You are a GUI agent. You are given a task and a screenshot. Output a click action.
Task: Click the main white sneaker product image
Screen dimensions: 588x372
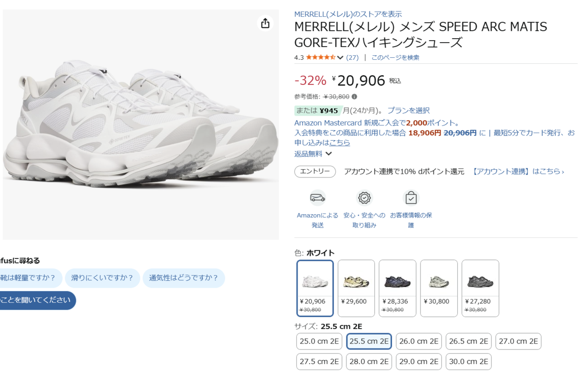[x=141, y=124]
